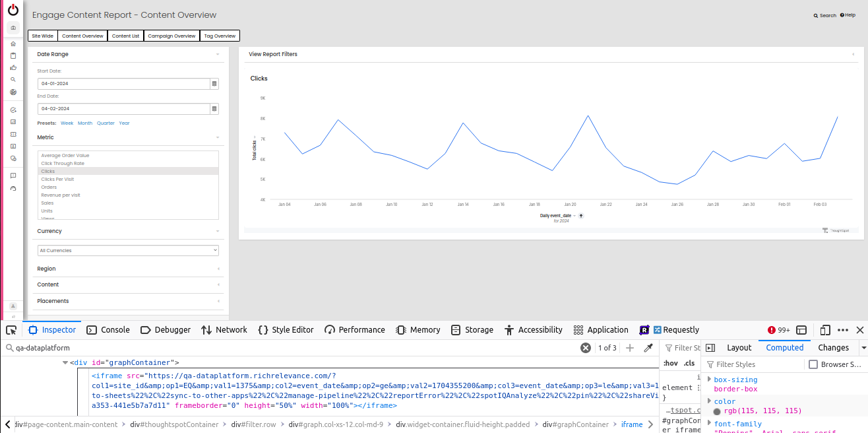Open the error count 99+ indicator
Viewport: 868px width, 433px height.
coord(779,330)
